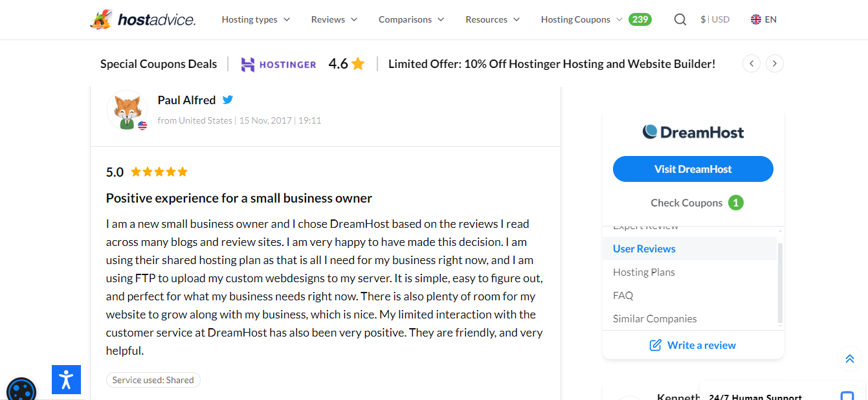
Task: Select User Reviews in the sidebar
Action: (644, 249)
